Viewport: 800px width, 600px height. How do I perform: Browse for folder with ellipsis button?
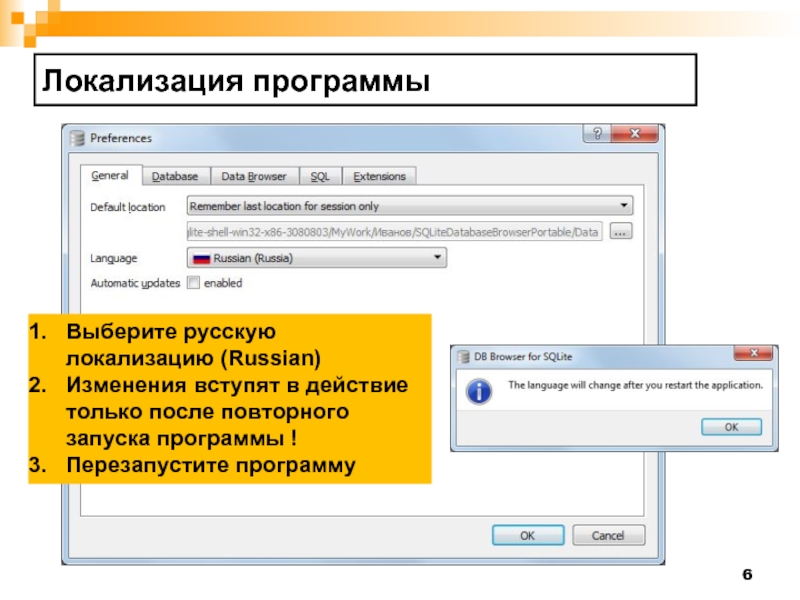(x=620, y=232)
